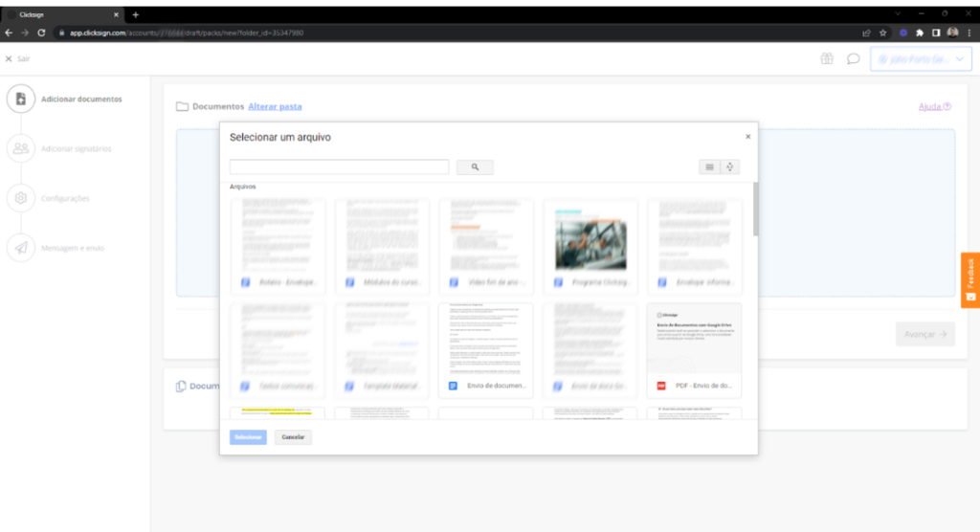Open the browser profile avatar
Screen dimensions: 980x532
pos(952,33)
